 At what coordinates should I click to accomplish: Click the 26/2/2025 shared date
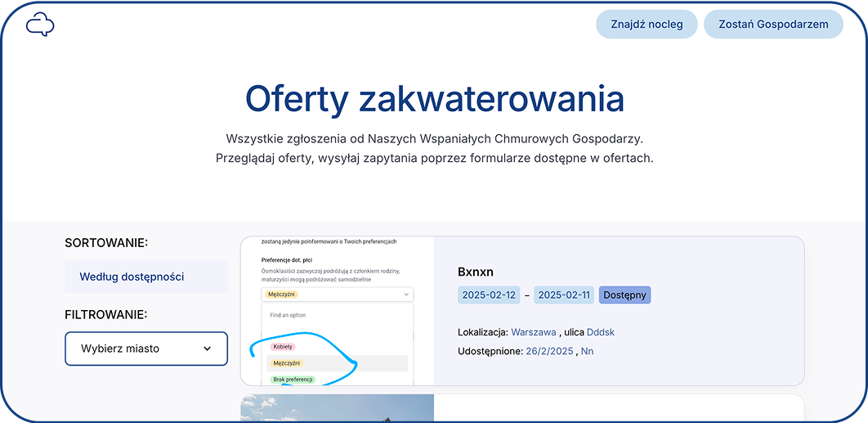click(551, 351)
